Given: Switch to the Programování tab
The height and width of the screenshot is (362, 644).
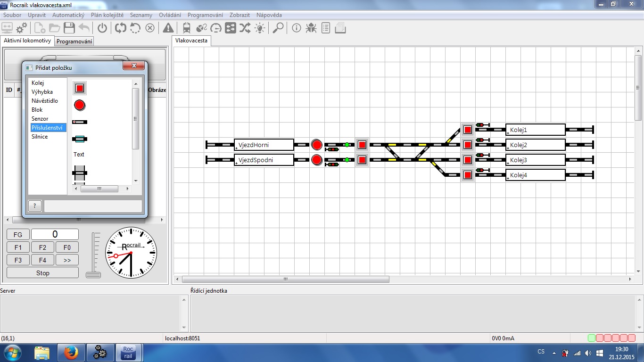Looking at the screenshot, I should 74,41.
